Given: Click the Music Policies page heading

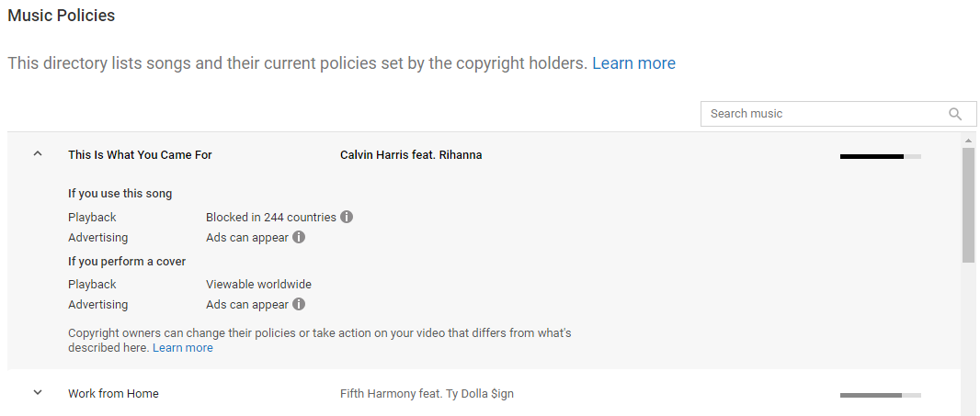Looking at the screenshot, I should 62,16.
